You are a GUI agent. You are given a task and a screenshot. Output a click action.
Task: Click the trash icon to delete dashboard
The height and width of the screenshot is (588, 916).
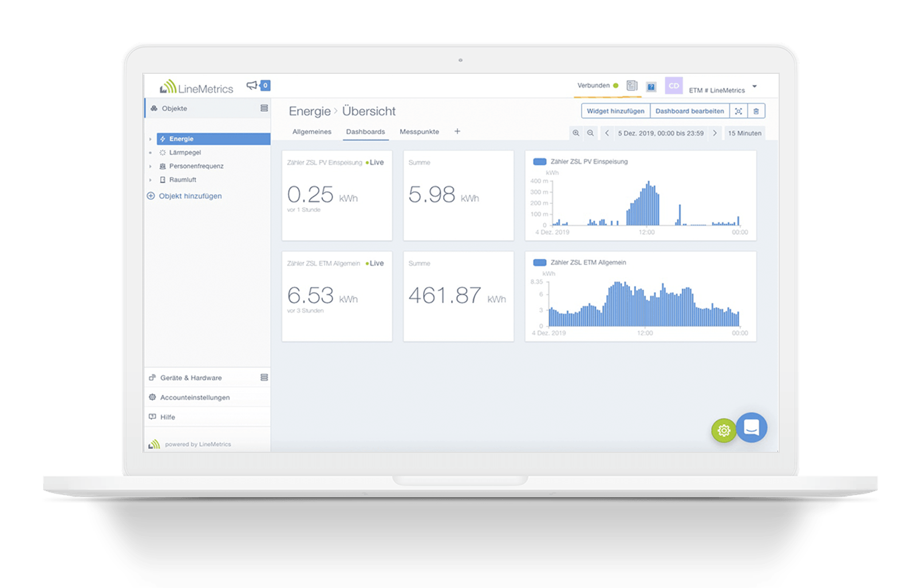point(756,111)
